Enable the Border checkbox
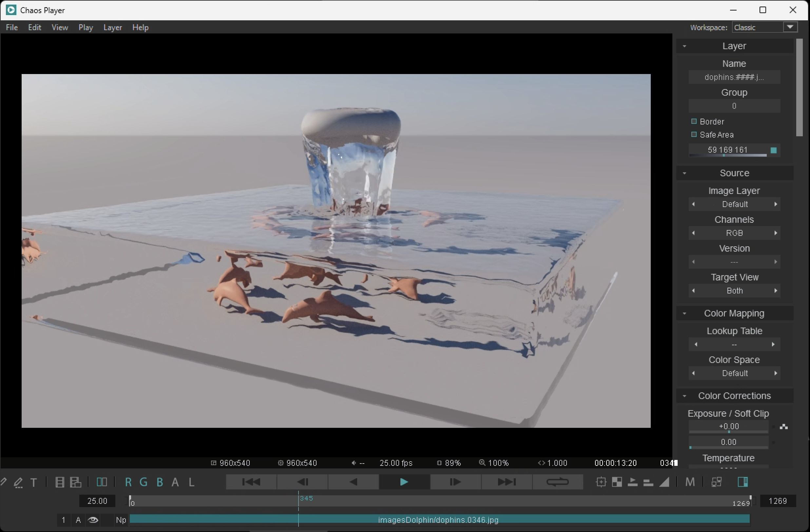 tap(694, 122)
